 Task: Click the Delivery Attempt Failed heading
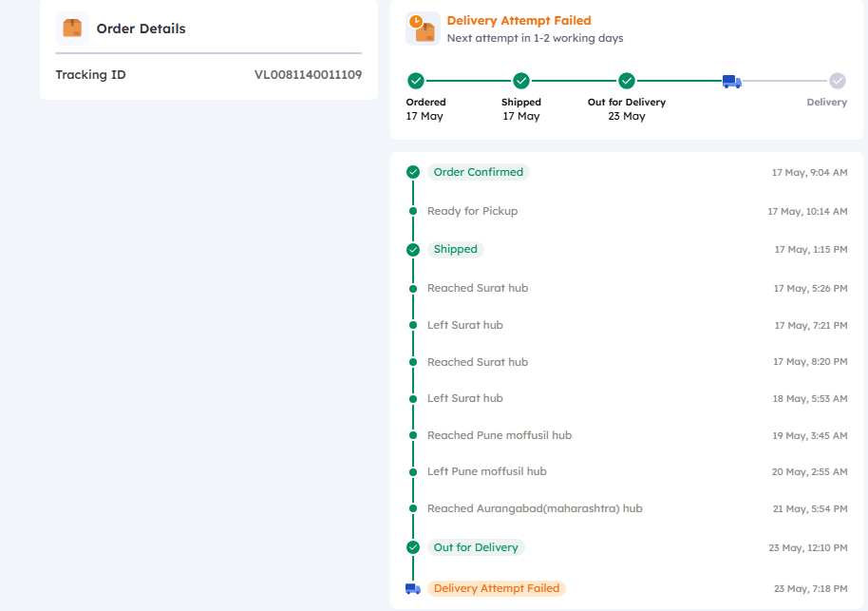tap(519, 20)
